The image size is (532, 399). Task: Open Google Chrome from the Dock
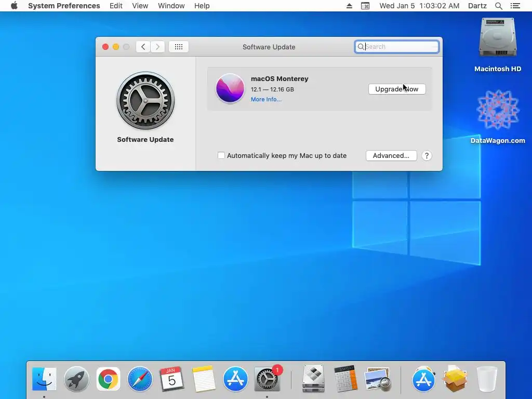[108, 379]
